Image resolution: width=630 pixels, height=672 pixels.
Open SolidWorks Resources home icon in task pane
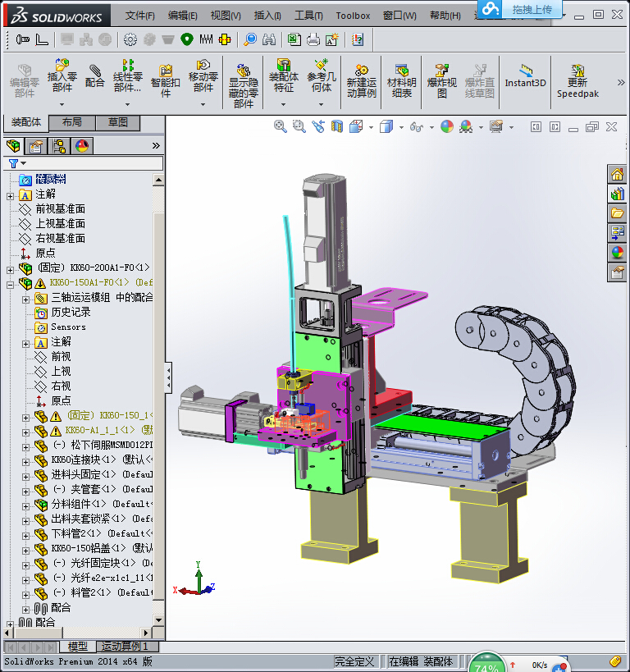coord(617,175)
